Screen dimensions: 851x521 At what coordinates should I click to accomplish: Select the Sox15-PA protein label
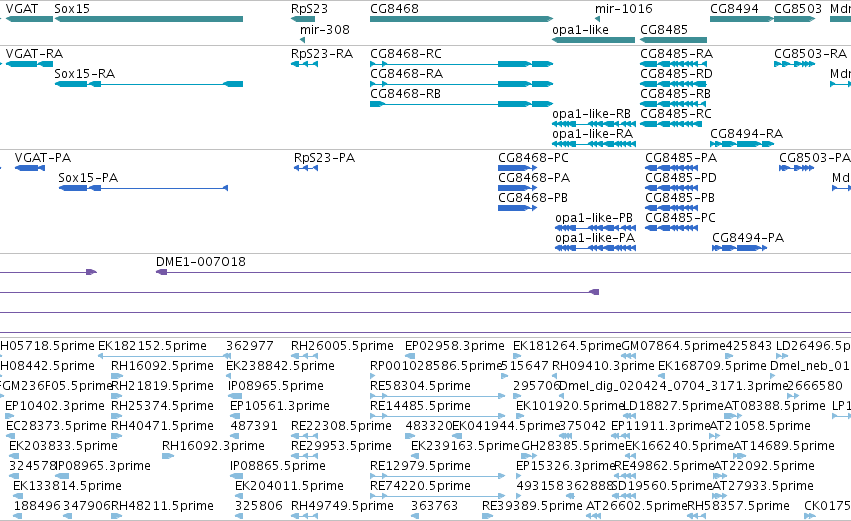[x=88, y=178]
